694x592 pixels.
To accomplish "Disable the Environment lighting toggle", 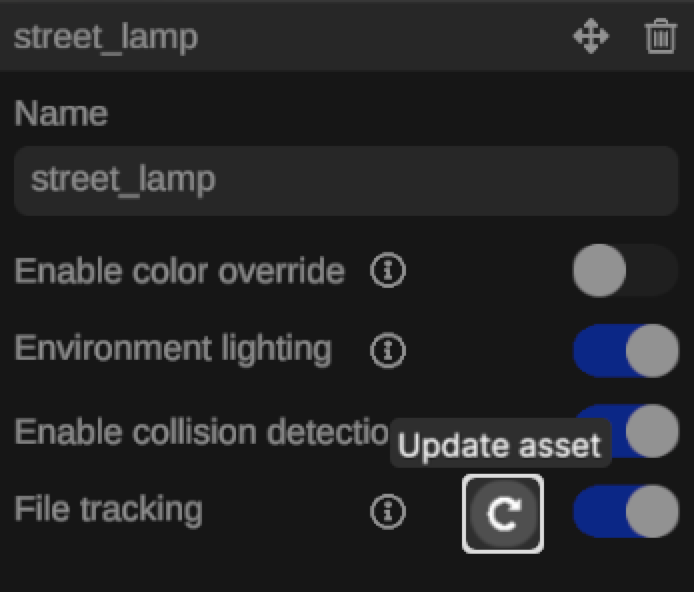I will click(625, 350).
